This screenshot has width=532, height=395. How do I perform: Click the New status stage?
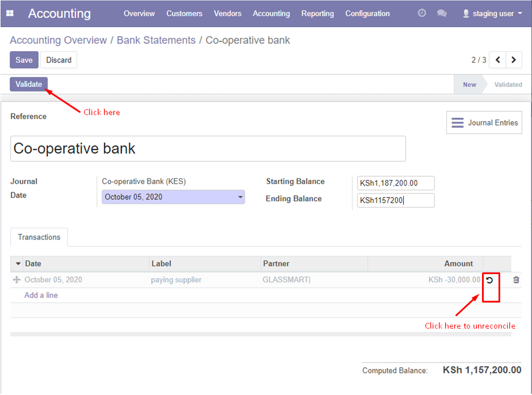pyautogui.click(x=470, y=85)
